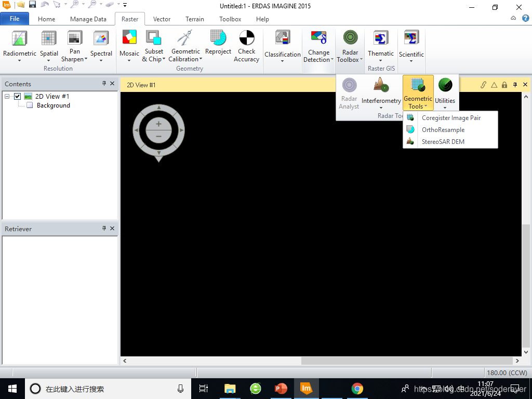Pin the Retriever panel
This screenshot has width=532, height=399.
coord(104,229)
